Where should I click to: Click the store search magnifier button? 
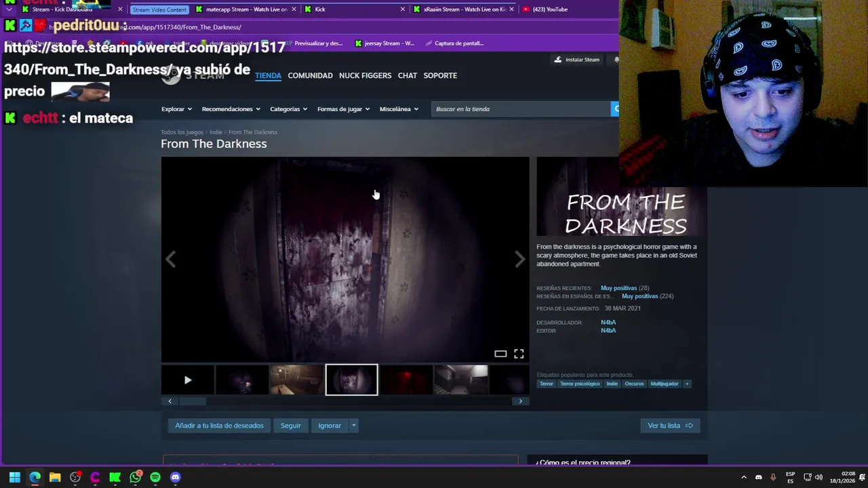point(615,109)
